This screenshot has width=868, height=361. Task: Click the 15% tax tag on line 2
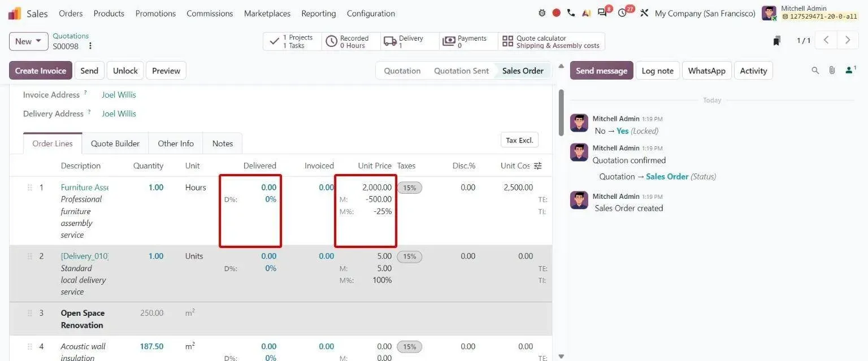point(410,256)
